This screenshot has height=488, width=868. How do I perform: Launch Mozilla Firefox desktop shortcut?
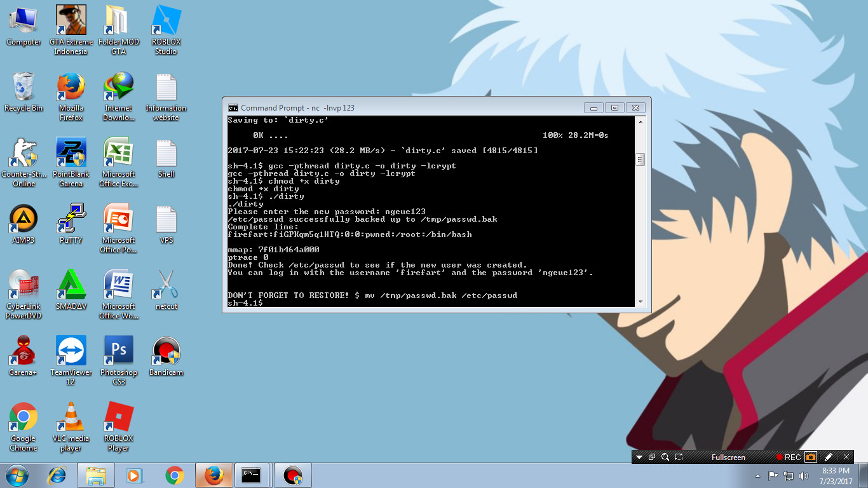click(x=71, y=97)
